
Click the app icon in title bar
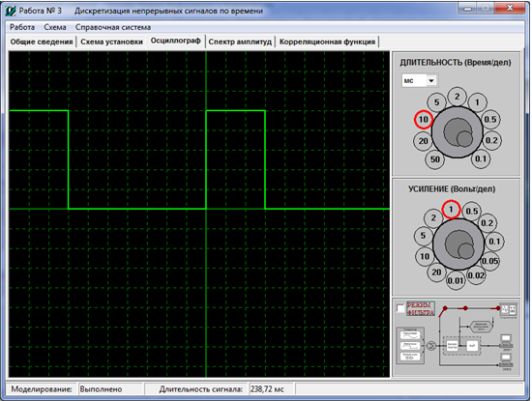point(11,11)
